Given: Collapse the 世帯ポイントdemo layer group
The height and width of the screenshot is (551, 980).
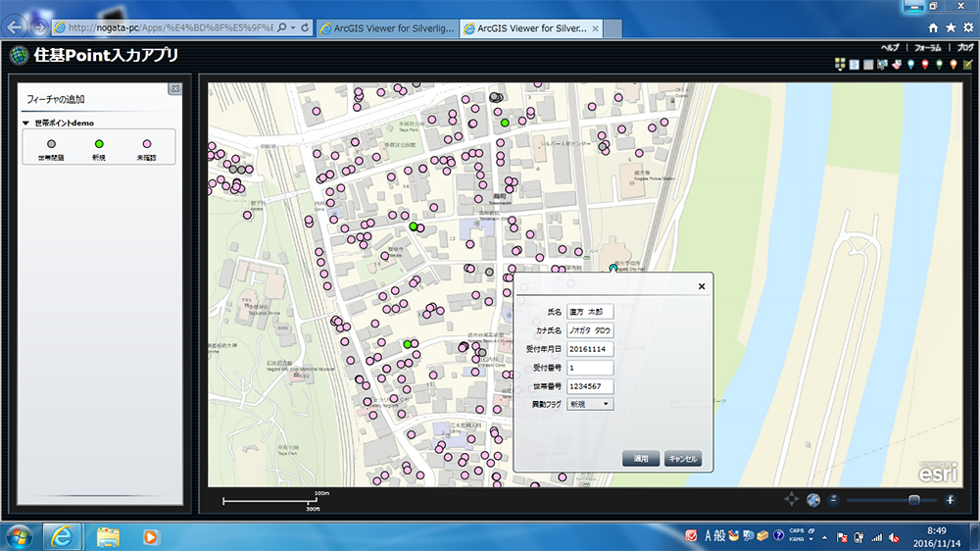Looking at the screenshot, I should (x=26, y=124).
